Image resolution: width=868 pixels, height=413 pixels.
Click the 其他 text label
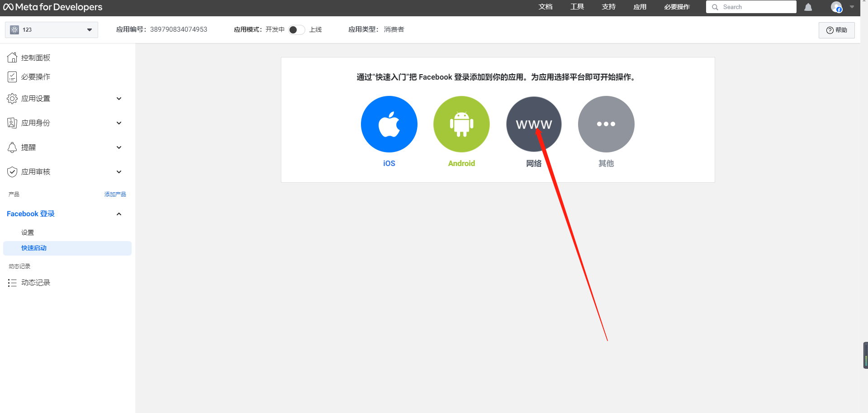coord(606,163)
